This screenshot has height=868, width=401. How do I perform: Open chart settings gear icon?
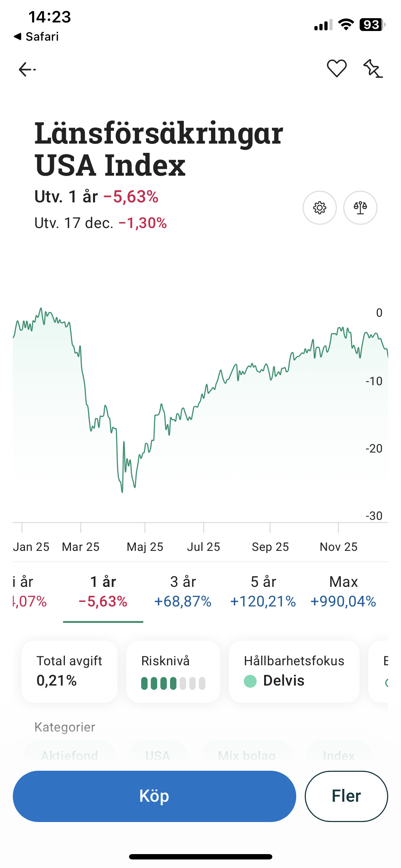click(319, 208)
